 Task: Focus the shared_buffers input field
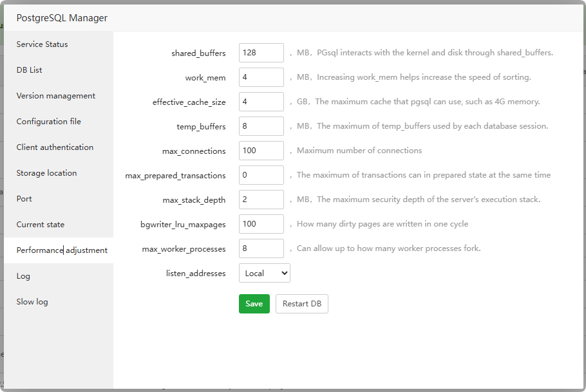point(261,53)
